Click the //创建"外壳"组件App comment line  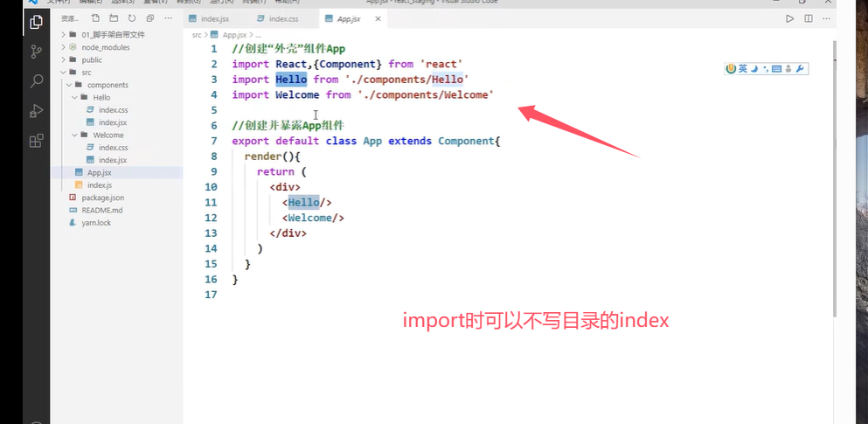(x=288, y=49)
